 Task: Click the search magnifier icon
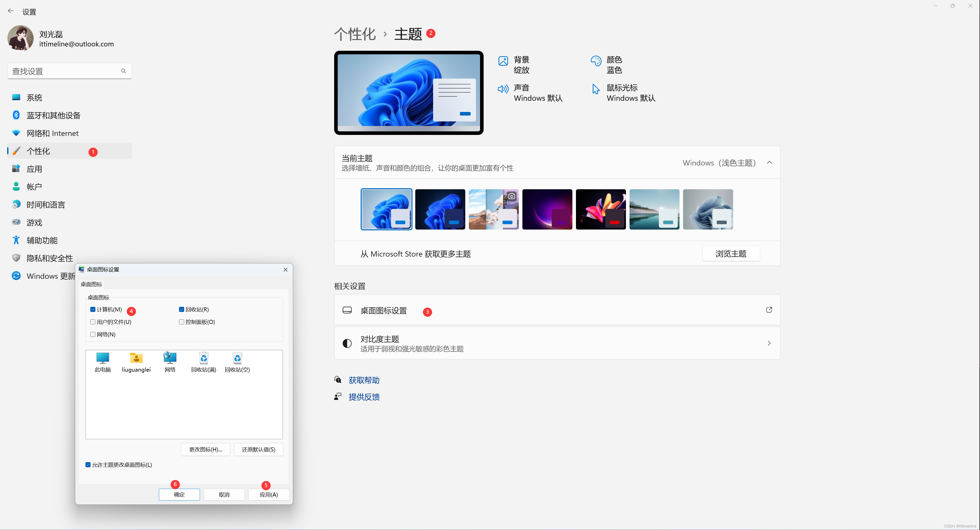pos(123,71)
